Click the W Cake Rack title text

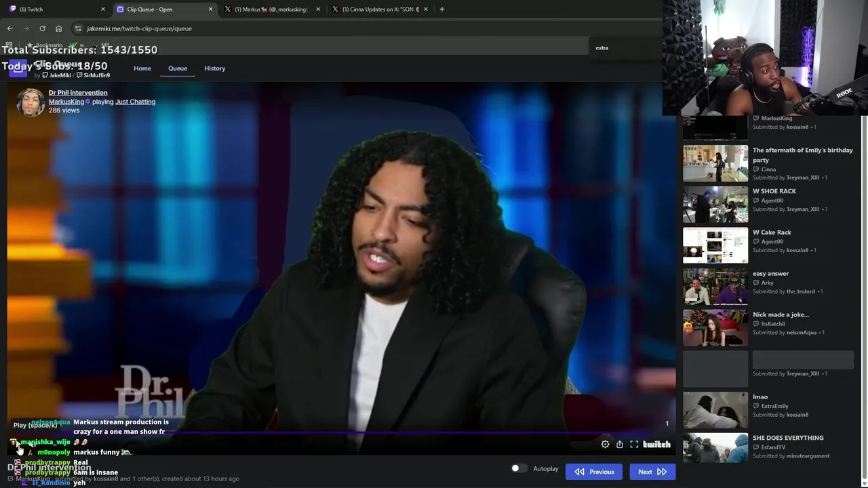tap(772, 232)
